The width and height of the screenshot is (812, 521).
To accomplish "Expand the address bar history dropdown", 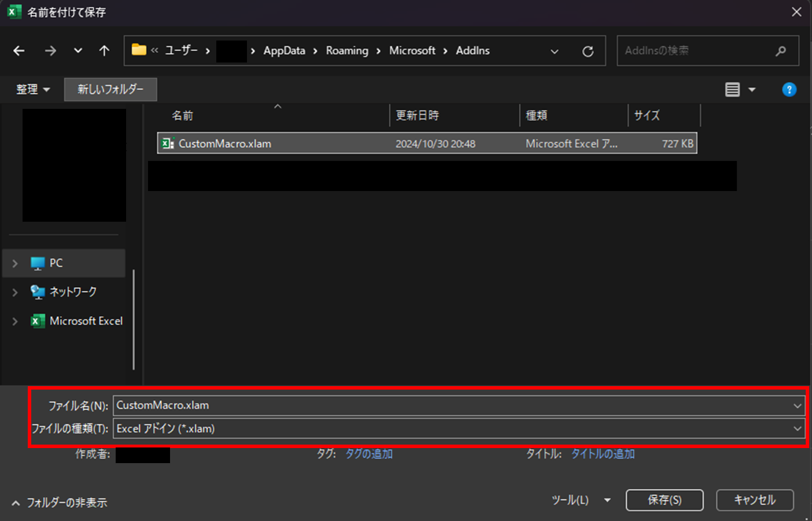I will pyautogui.click(x=555, y=51).
